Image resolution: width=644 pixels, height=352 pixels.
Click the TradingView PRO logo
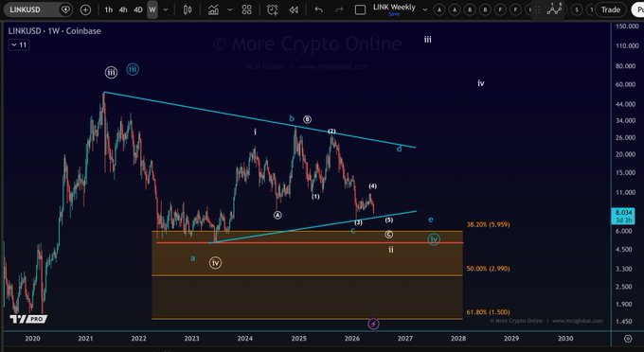[28, 319]
